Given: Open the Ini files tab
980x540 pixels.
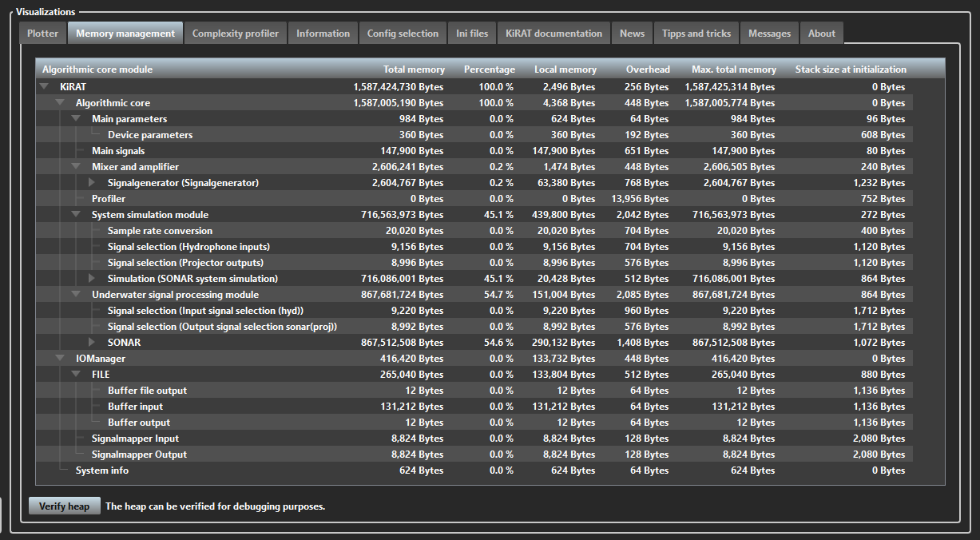Looking at the screenshot, I should (472, 34).
